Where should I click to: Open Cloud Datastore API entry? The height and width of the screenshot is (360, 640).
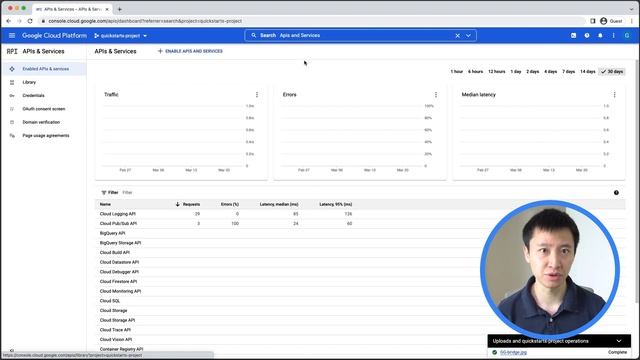coord(119,262)
